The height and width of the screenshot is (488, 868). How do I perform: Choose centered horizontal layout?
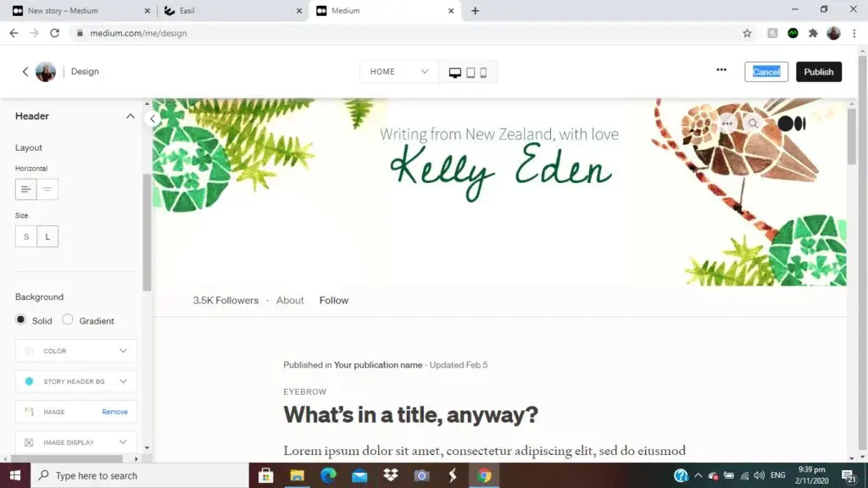[x=47, y=189]
